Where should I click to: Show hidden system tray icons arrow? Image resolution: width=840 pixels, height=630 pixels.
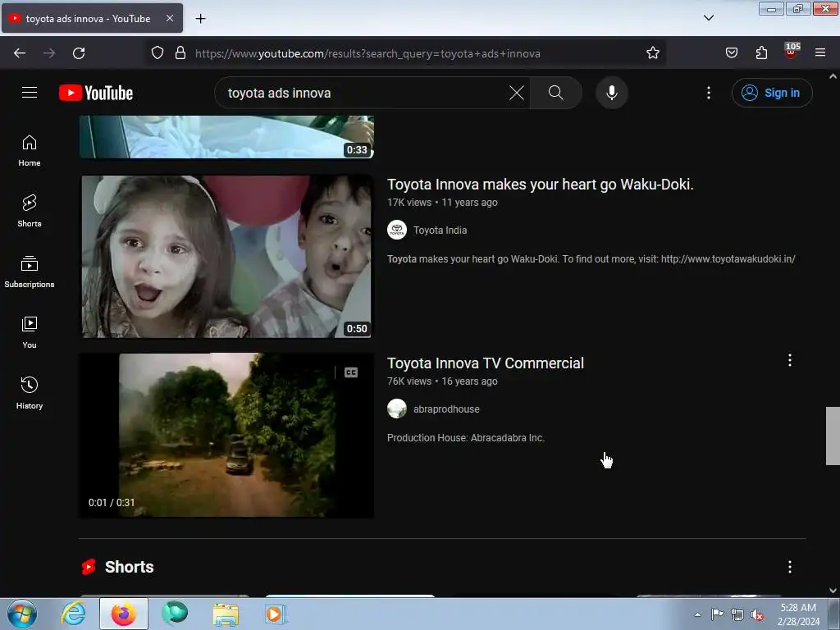pos(697,614)
